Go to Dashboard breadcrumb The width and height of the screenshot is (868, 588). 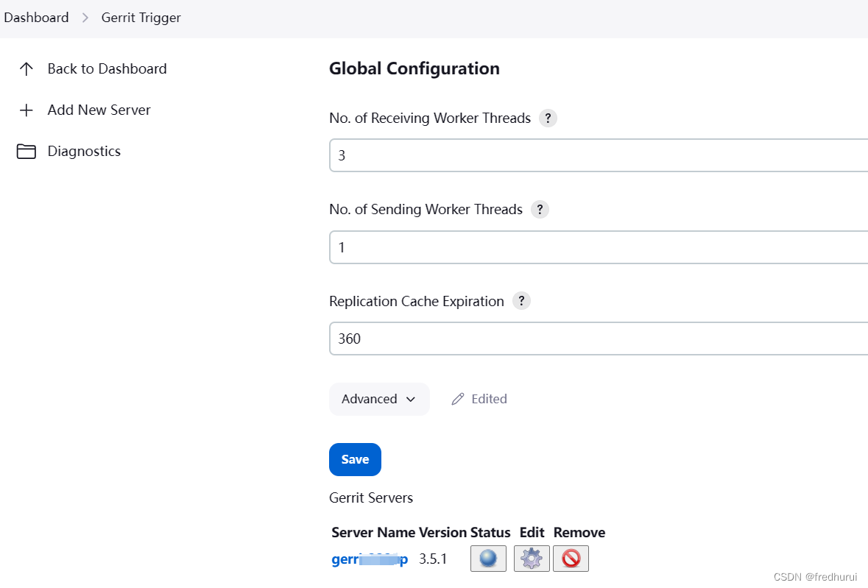coord(37,18)
